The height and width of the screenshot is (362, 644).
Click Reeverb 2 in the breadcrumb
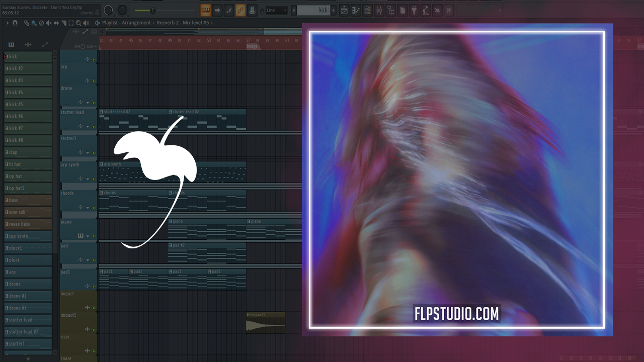[x=168, y=23]
